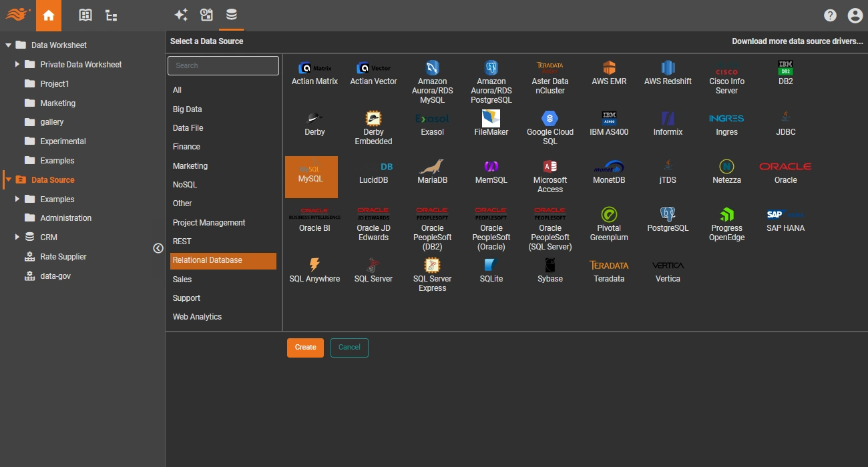Select the PostgreSQL data source icon

pyautogui.click(x=668, y=215)
